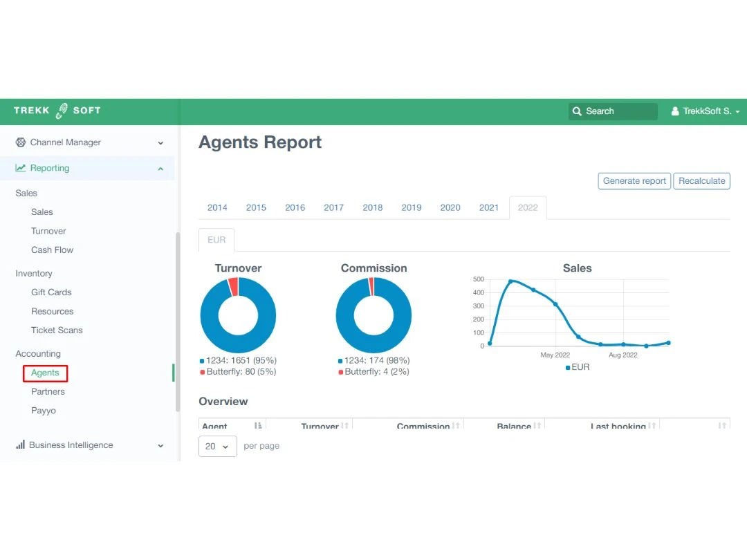Collapse the Reporting section chevron
747x560 pixels.
pos(160,169)
